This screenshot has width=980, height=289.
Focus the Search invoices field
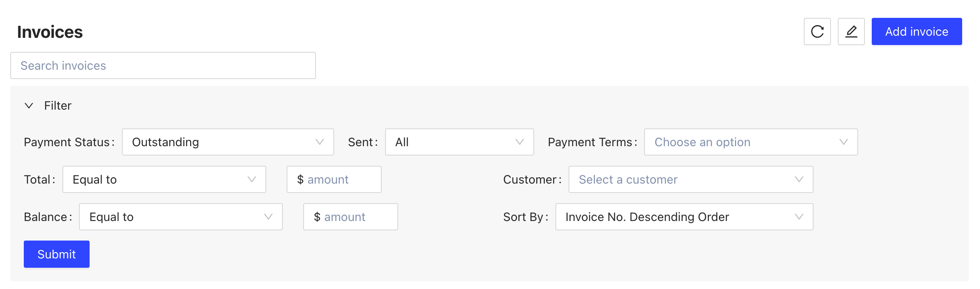[163, 65]
